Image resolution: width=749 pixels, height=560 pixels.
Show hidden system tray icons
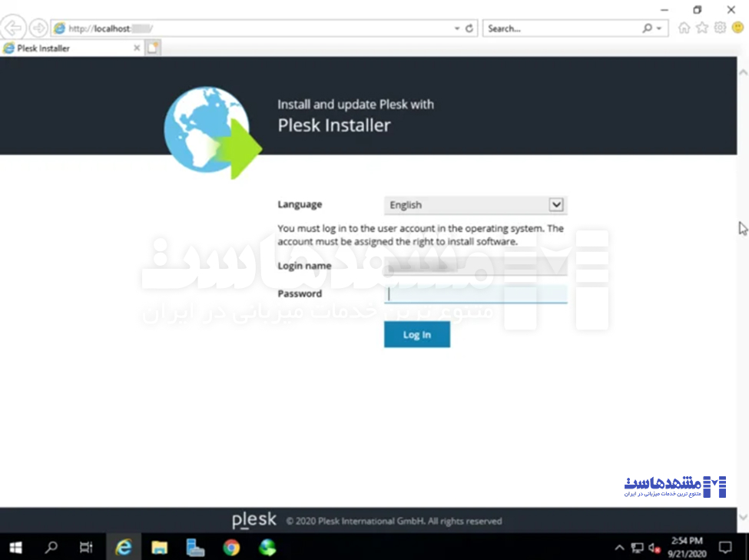coord(619,548)
